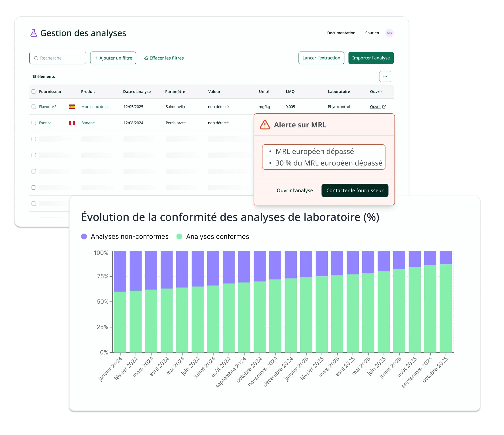Click the Fournisseur column header
The width and height of the screenshot is (504, 435).
click(x=50, y=92)
